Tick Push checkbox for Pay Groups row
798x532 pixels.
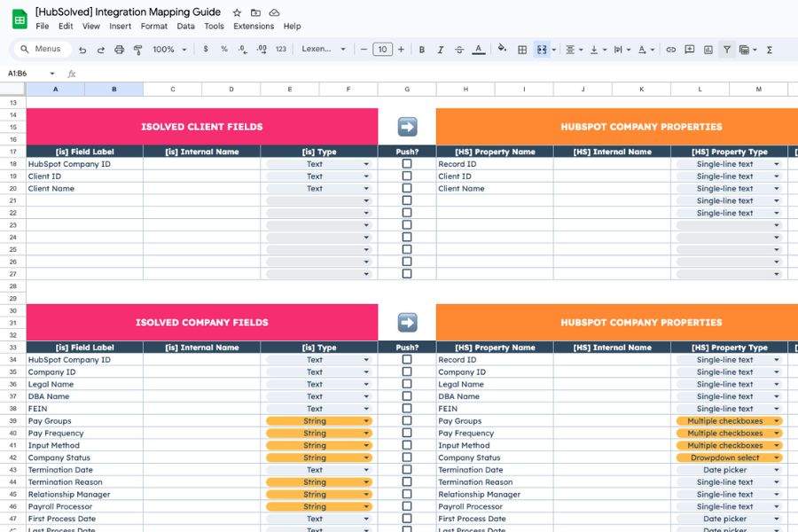pos(407,420)
